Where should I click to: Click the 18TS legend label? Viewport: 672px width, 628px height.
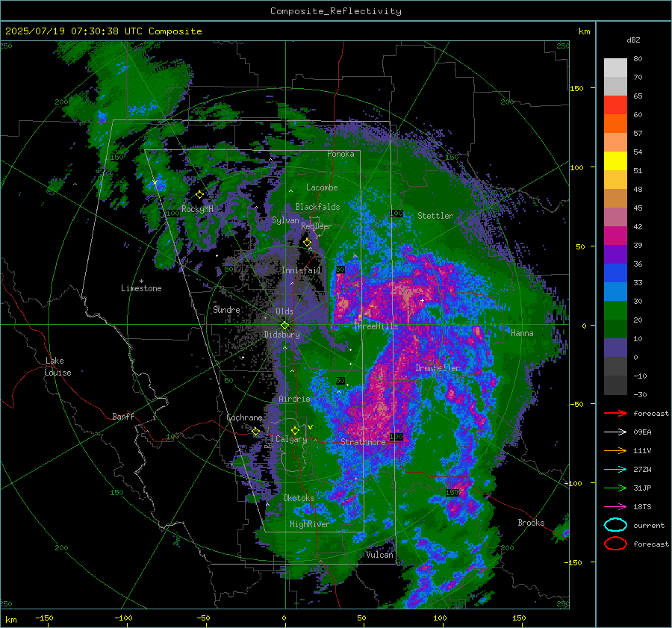tap(642, 507)
